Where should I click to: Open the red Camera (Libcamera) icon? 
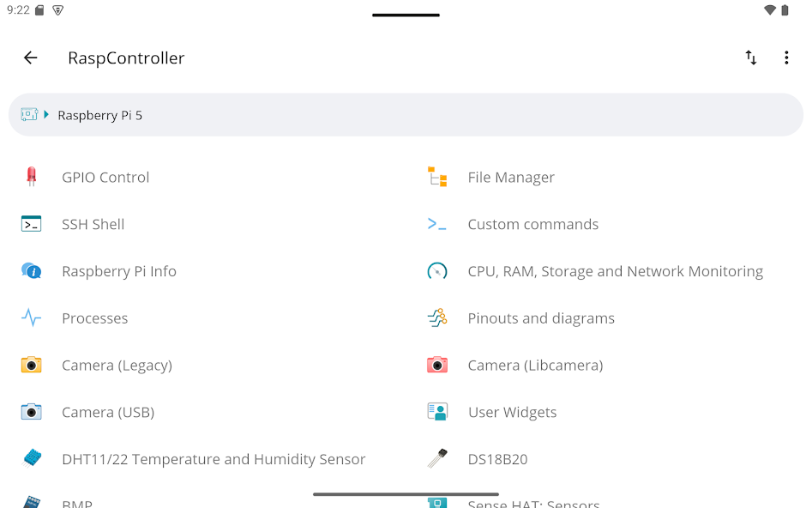tap(437, 365)
